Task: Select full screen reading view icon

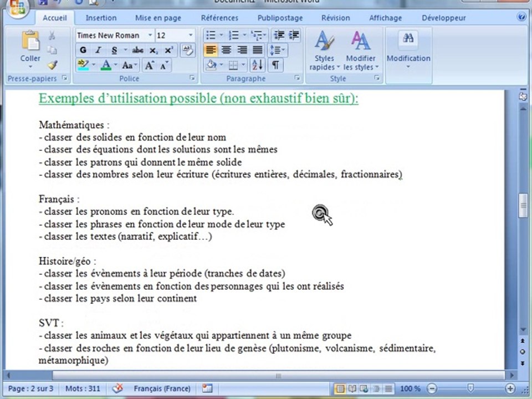Action: [x=352, y=388]
